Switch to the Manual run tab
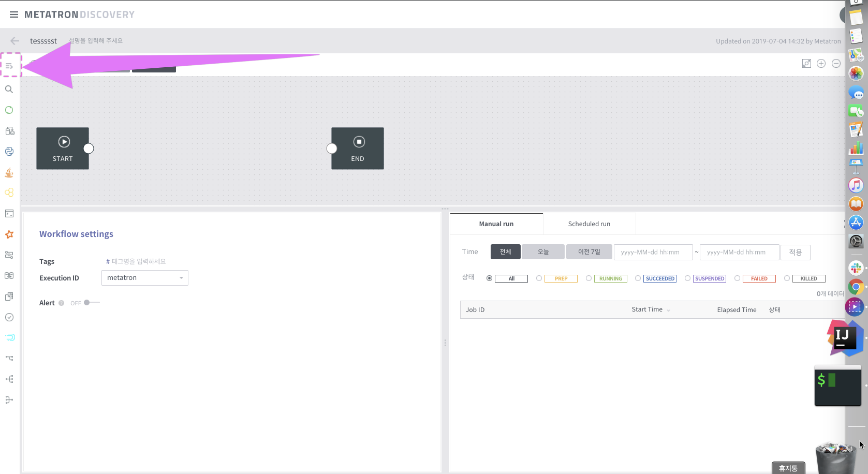This screenshot has width=868, height=474. pyautogui.click(x=496, y=224)
